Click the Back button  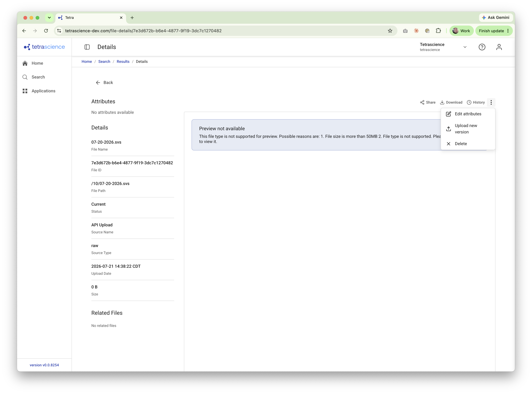tap(104, 82)
